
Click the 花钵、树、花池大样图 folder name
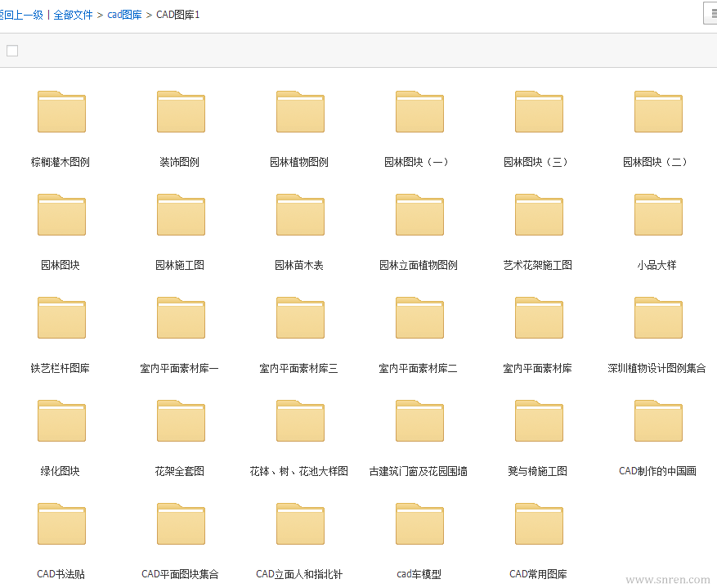[x=299, y=471]
